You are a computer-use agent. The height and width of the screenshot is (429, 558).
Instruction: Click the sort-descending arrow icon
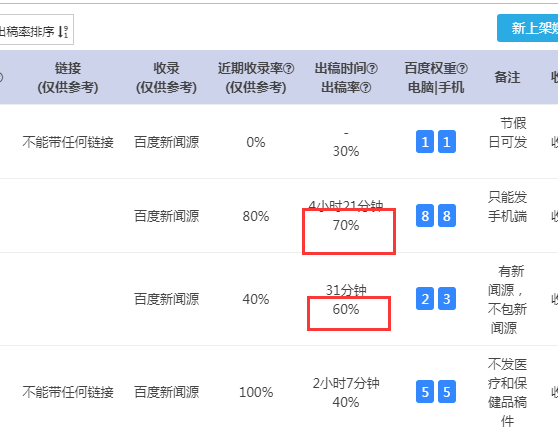63,32
